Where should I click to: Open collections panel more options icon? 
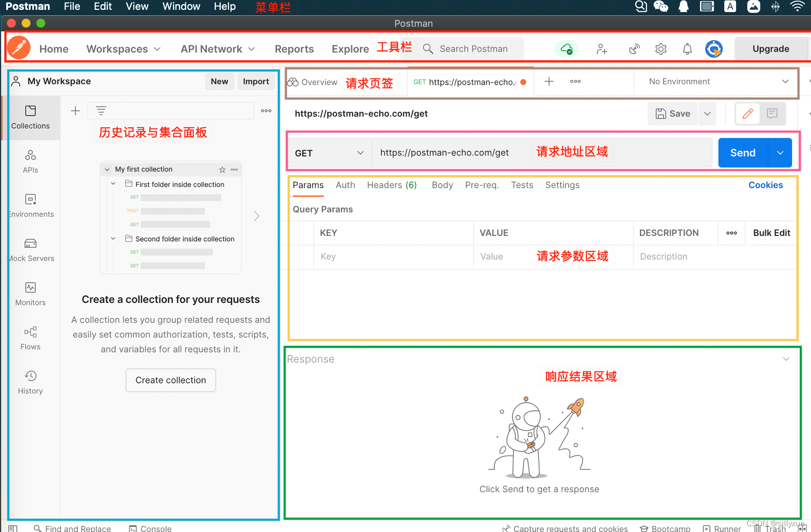(266, 111)
